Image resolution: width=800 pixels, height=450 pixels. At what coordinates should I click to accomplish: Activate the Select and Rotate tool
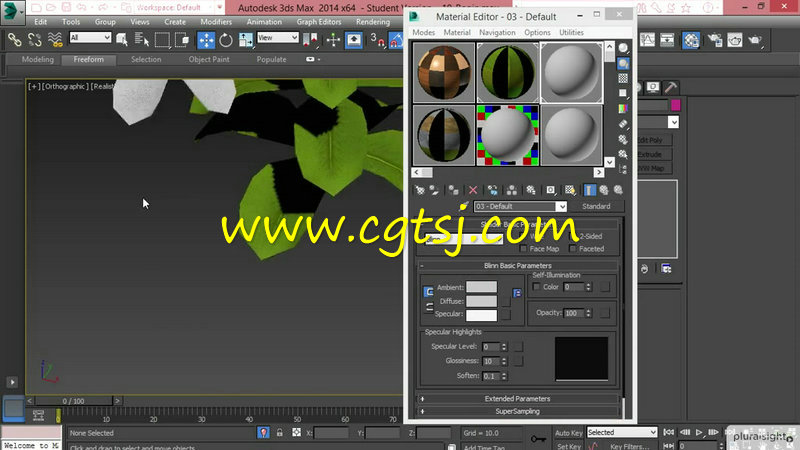click(226, 40)
